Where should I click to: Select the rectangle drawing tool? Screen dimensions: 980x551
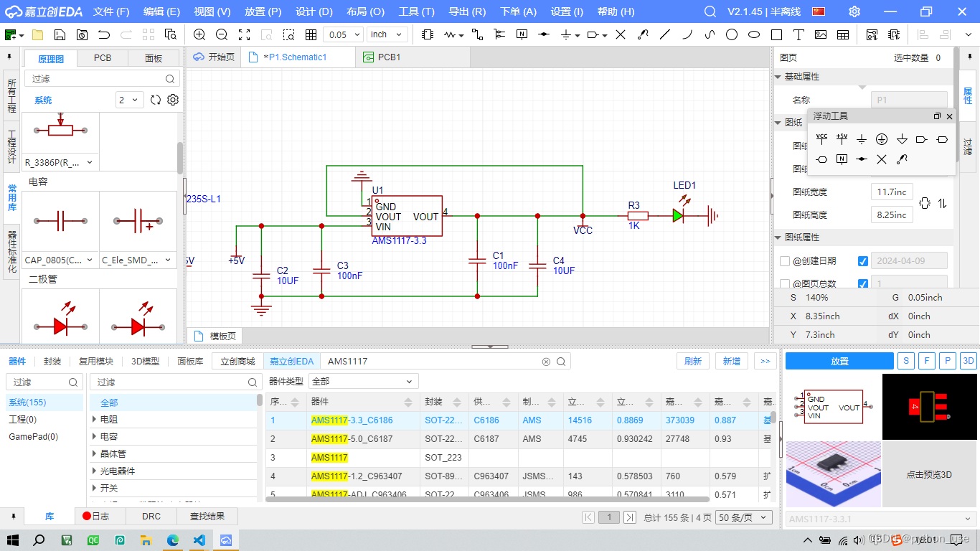tap(776, 34)
